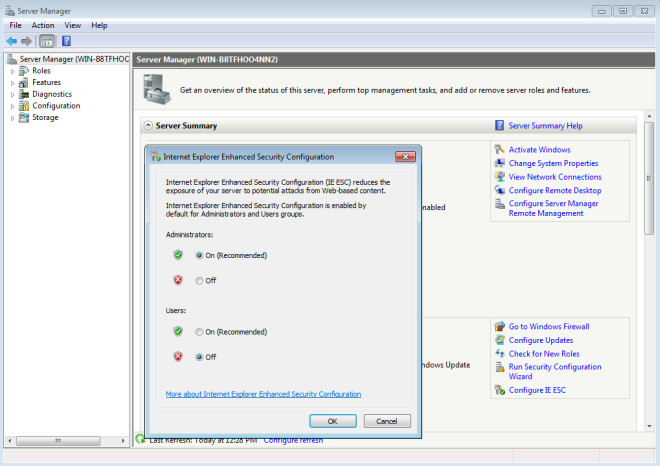Click the Forward arrow toolbar icon
The image size is (660, 466).
click(x=26, y=41)
